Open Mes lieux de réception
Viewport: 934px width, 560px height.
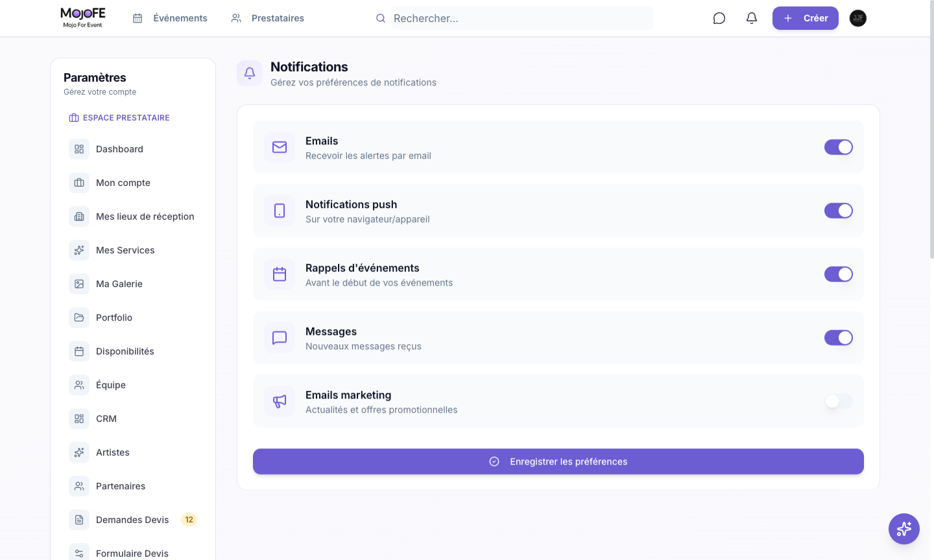(133, 216)
